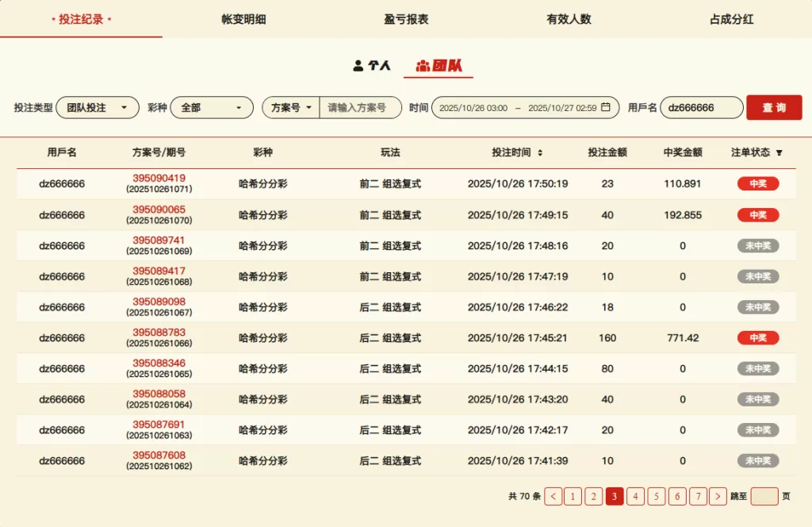Screen dimensions: 812x527
Task: Expand the 彩种 dropdown set to 全部
Action: click(x=211, y=107)
